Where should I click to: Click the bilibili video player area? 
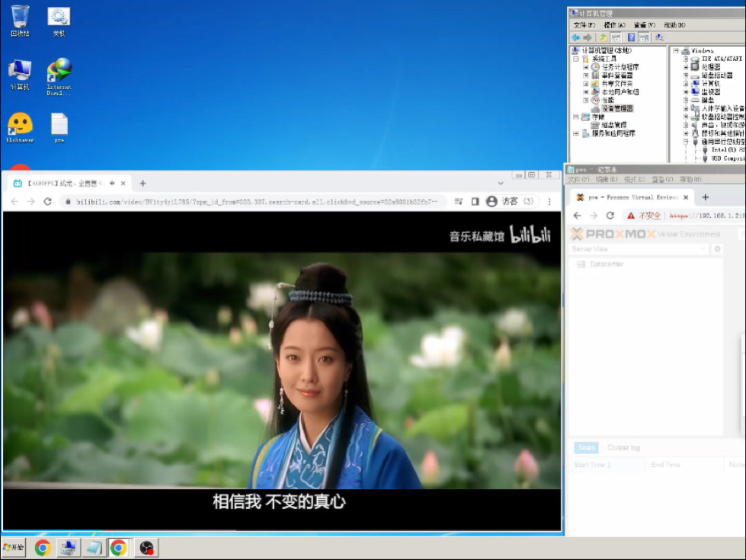pos(282,370)
